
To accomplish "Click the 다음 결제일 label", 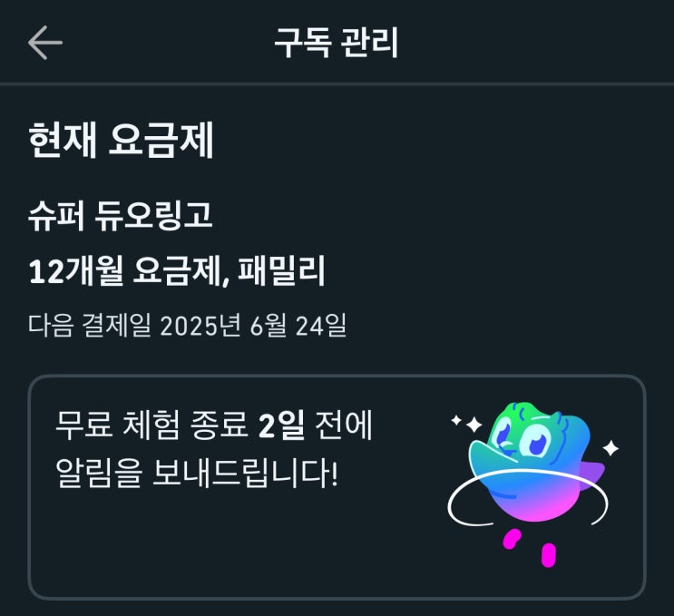I will click(90, 325).
